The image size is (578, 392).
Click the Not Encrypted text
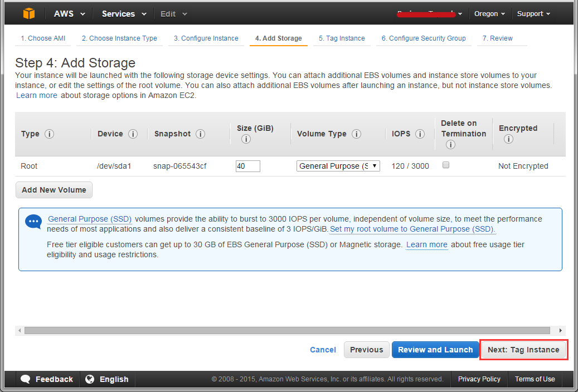[x=523, y=166]
